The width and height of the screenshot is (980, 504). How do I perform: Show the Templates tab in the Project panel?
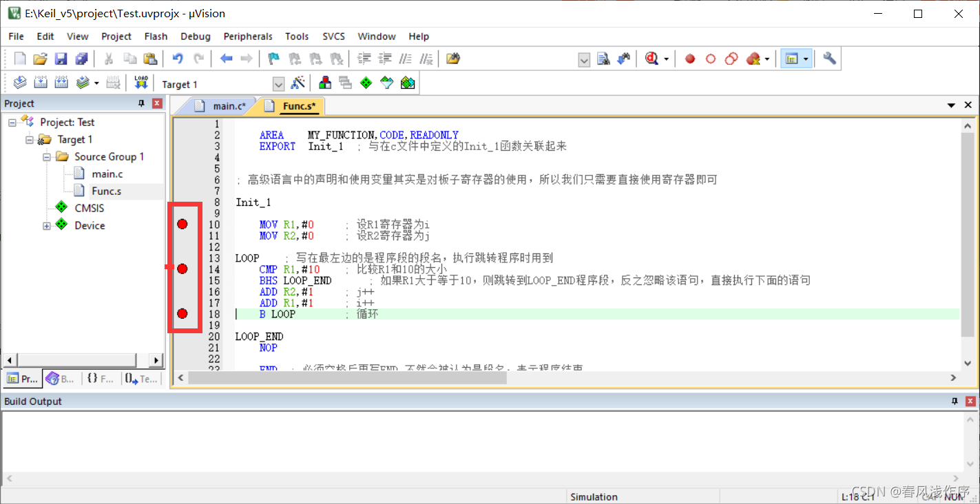pos(142,379)
